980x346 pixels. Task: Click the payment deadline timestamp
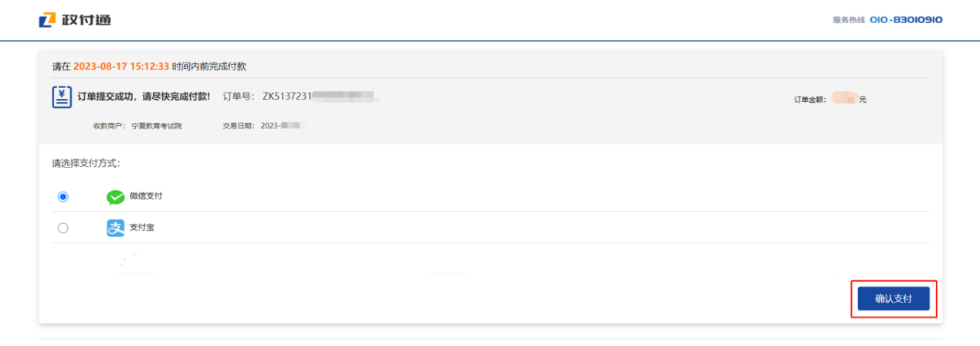coord(121,66)
